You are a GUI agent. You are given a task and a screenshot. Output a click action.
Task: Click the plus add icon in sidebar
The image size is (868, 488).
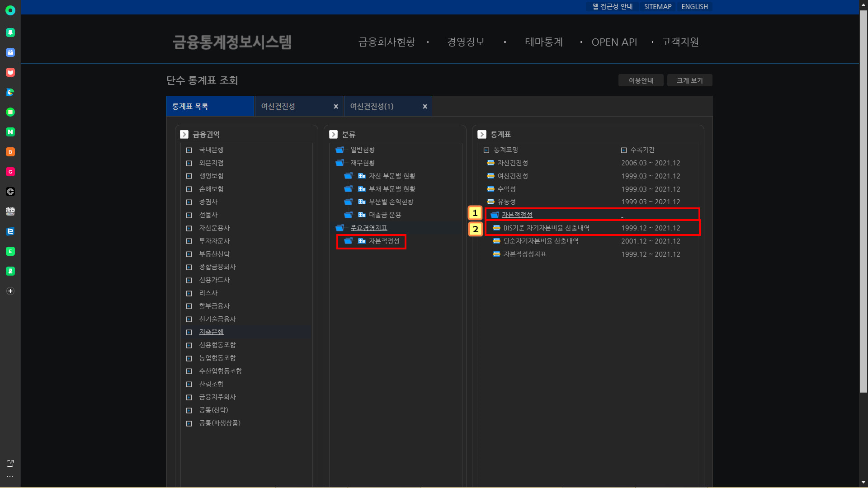pos(10,291)
